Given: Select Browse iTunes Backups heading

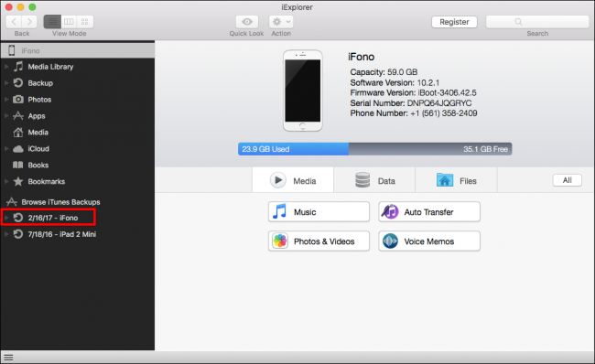Looking at the screenshot, I should point(60,202).
